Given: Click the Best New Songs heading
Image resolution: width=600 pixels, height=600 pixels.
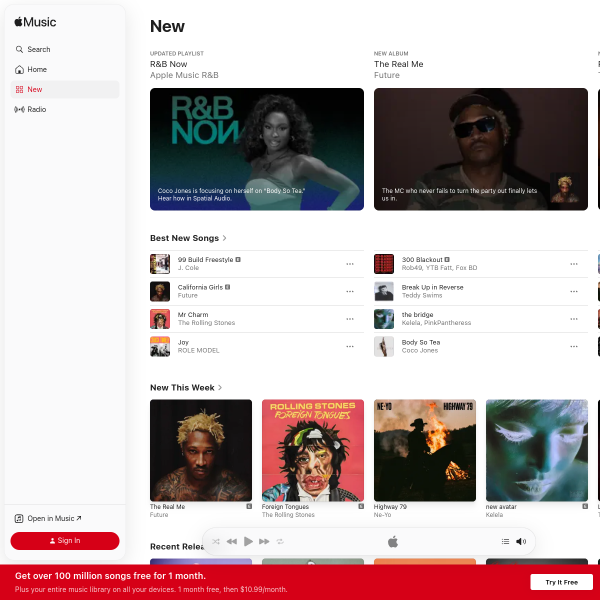Looking at the screenshot, I should click(x=184, y=238).
